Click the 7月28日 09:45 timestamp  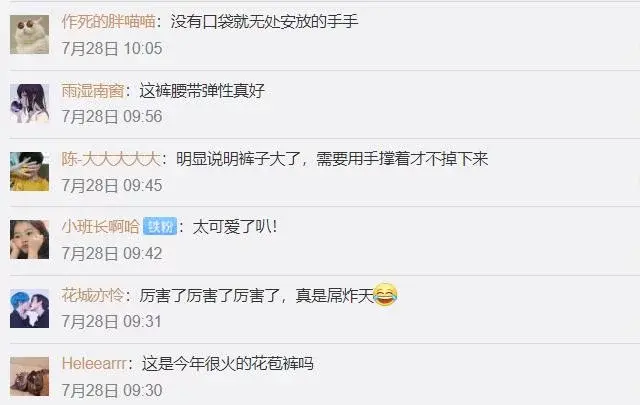(x=112, y=185)
